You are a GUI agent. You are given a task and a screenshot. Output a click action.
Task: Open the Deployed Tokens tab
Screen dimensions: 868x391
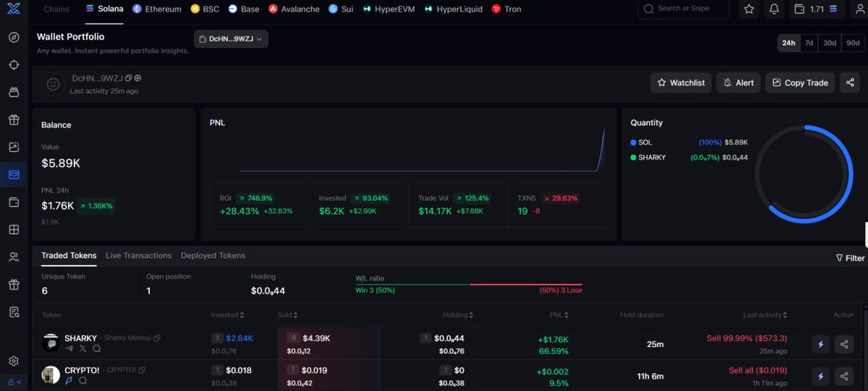point(213,256)
